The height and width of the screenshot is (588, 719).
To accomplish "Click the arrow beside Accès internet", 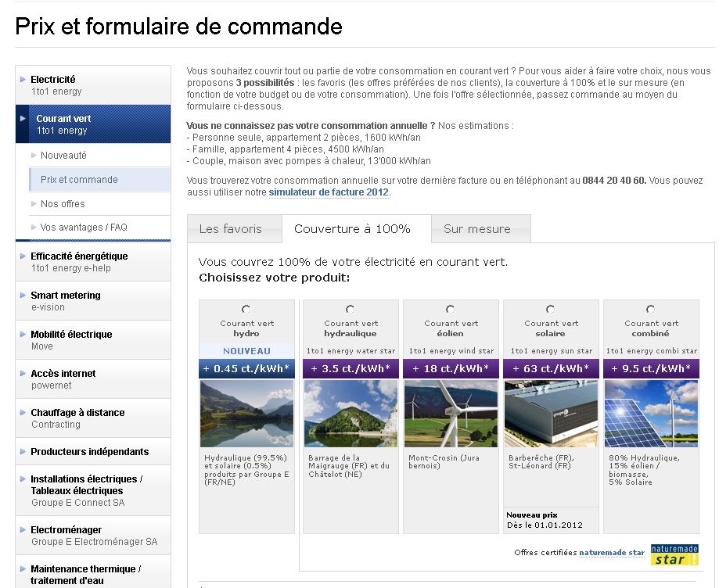I will (x=23, y=373).
